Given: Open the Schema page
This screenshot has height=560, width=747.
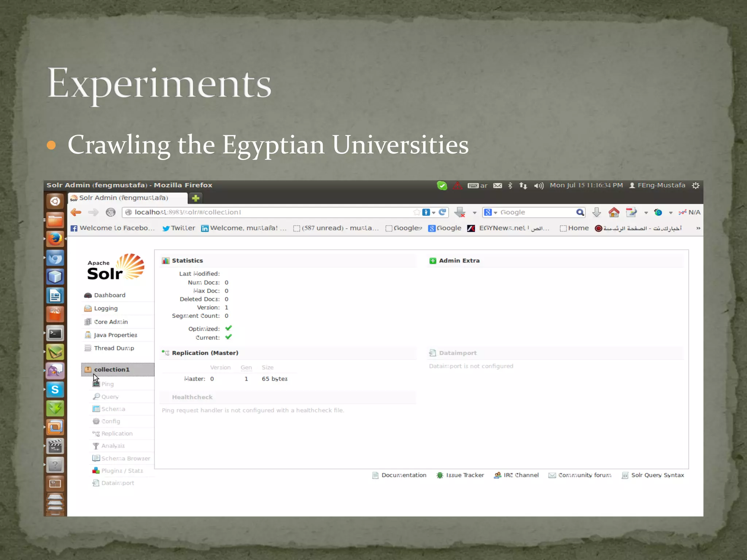Looking at the screenshot, I should pos(109,409).
